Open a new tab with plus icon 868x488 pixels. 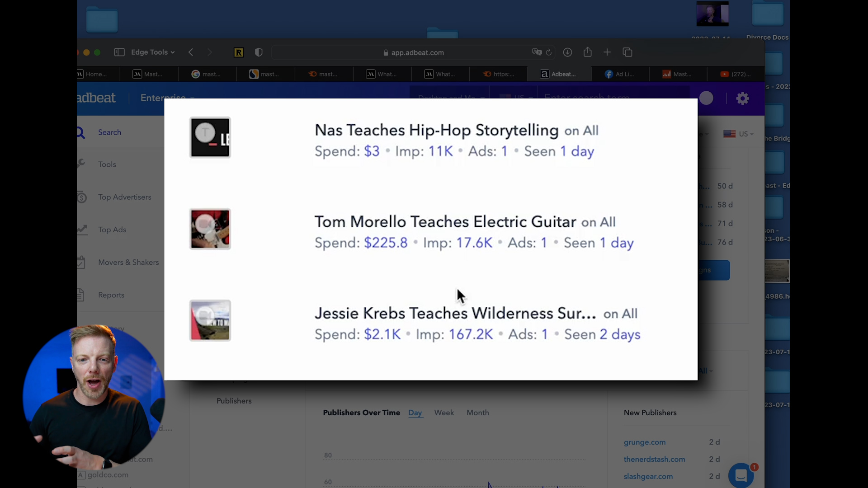(x=607, y=52)
